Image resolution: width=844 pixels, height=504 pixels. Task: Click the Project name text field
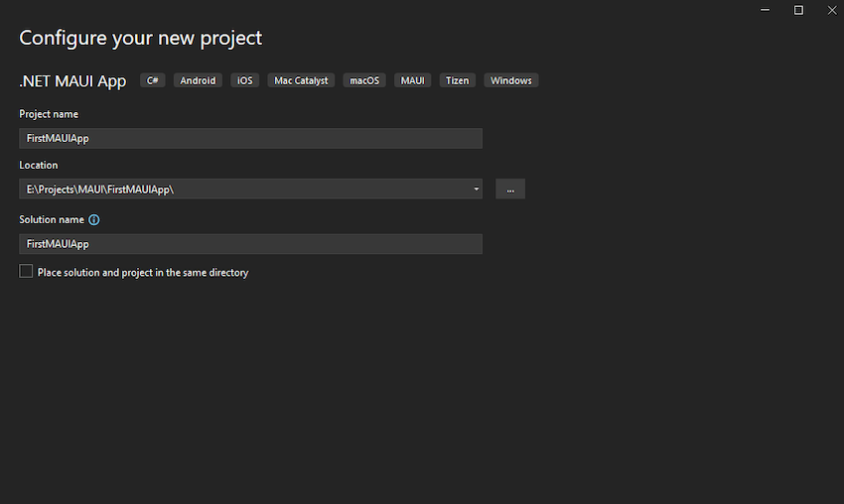pos(250,139)
